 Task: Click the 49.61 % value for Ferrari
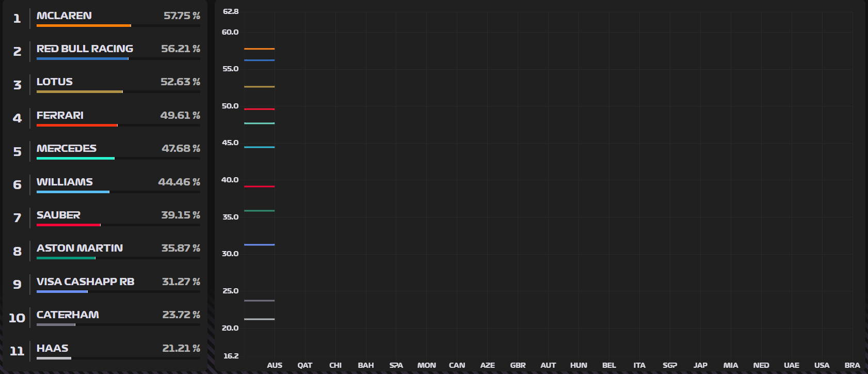click(x=180, y=115)
